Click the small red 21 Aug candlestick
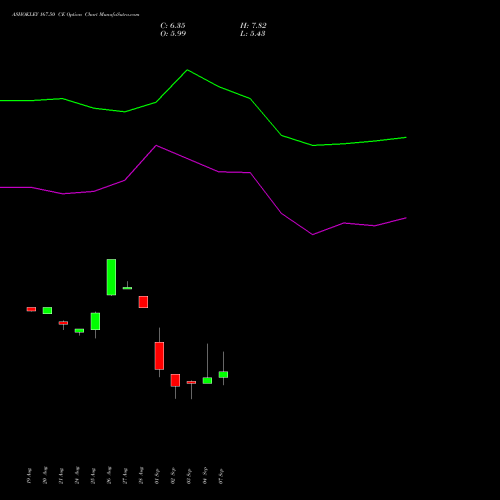This screenshot has width=500, height=500. tap(63, 323)
